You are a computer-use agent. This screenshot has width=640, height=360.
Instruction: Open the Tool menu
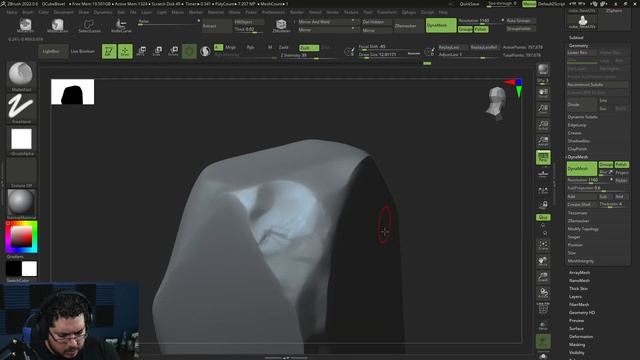[368, 12]
